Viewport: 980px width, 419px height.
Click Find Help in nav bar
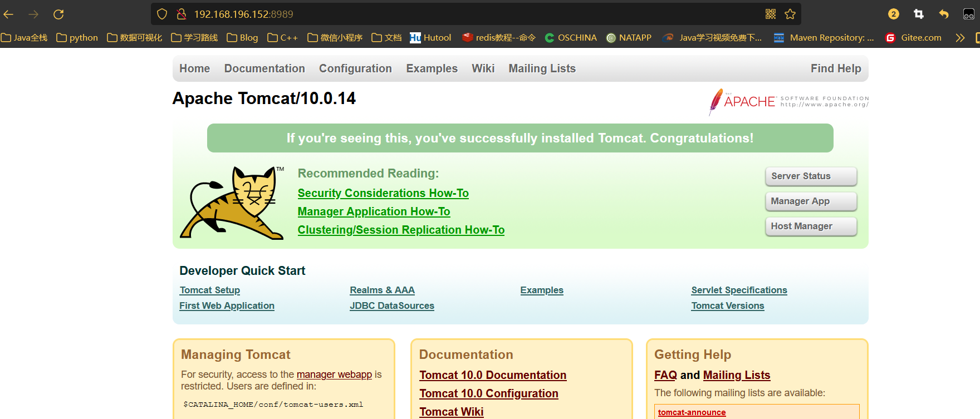tap(836, 68)
